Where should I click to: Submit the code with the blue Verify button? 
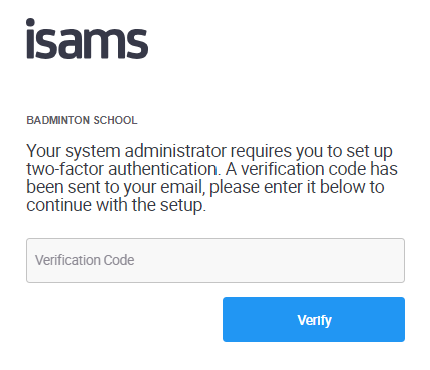(x=314, y=319)
